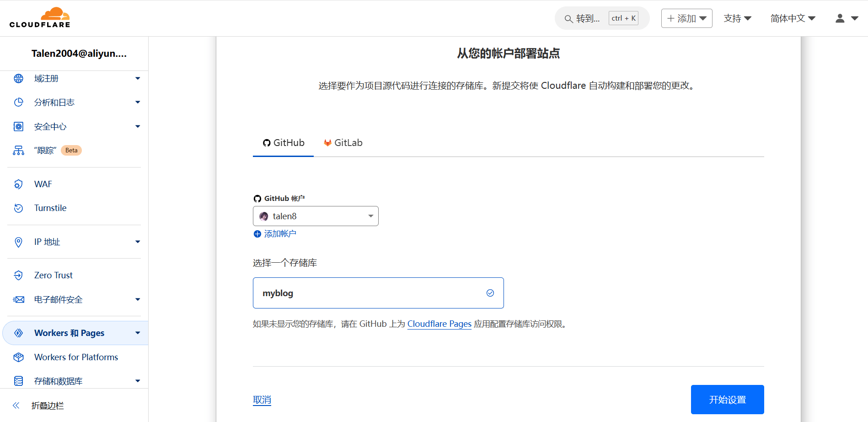Click the Zero Trust icon

pyautogui.click(x=18, y=275)
